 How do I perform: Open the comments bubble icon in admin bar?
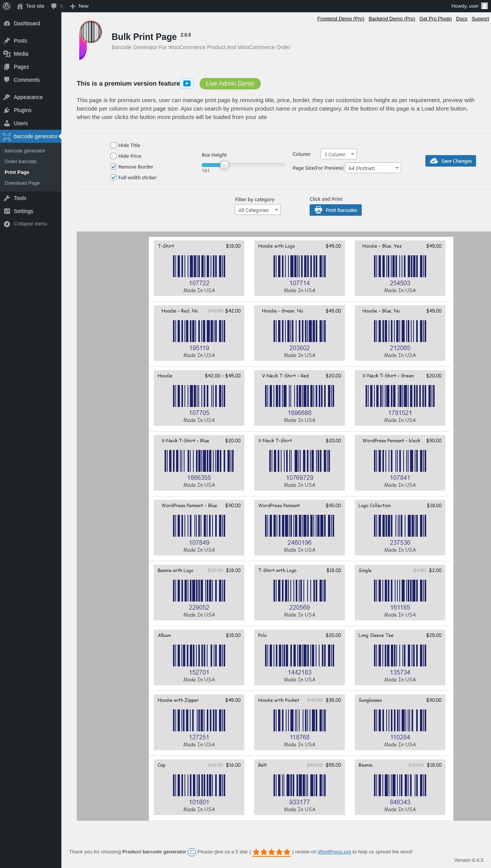coord(54,6)
